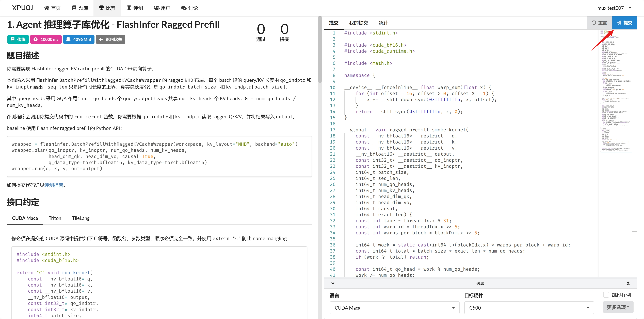Image resolution: width=644 pixels, height=319 pixels.
Task: Open the 我的提交 my submissions tab
Action: tap(359, 23)
